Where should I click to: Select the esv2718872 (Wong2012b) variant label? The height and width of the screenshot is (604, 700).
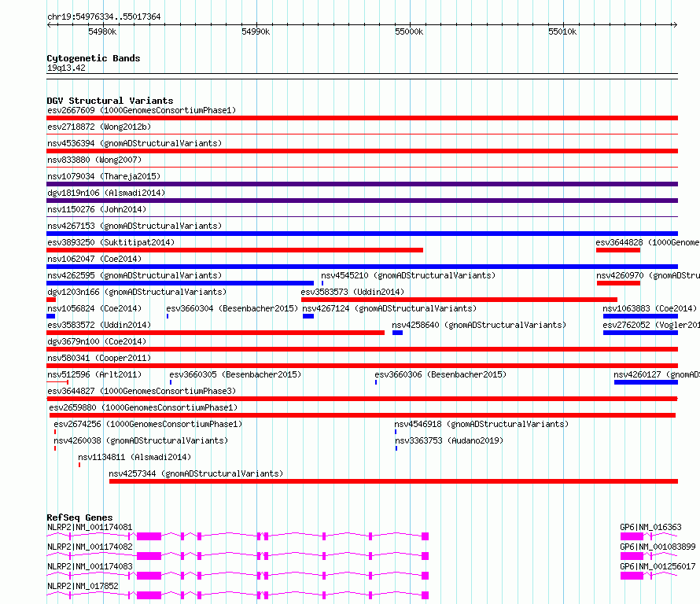tap(99, 127)
